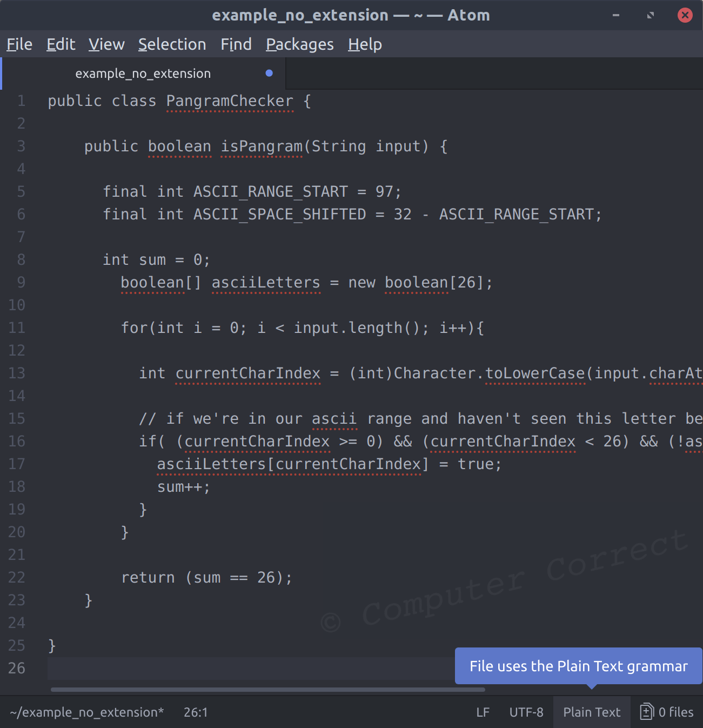Open the UTF-8 encoding selector

point(526,712)
